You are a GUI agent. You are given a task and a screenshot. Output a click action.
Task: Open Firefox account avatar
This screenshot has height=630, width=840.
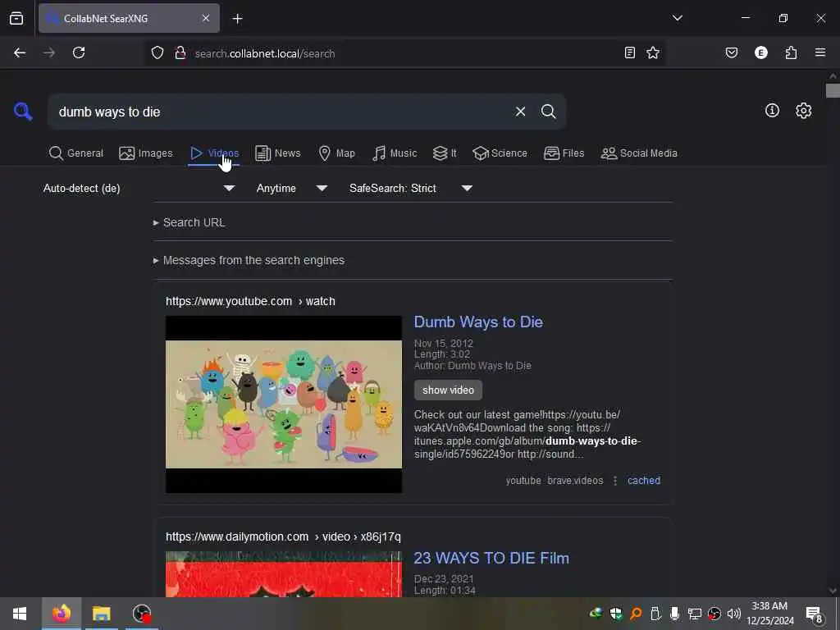coord(761,52)
